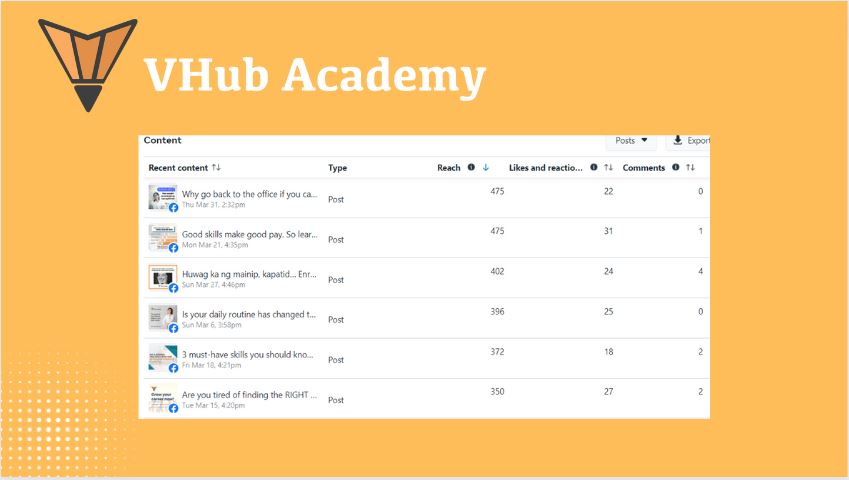This screenshot has height=480, width=849.
Task: Open thumbnail of 'Are you tired of finding' post
Action: click(x=162, y=398)
